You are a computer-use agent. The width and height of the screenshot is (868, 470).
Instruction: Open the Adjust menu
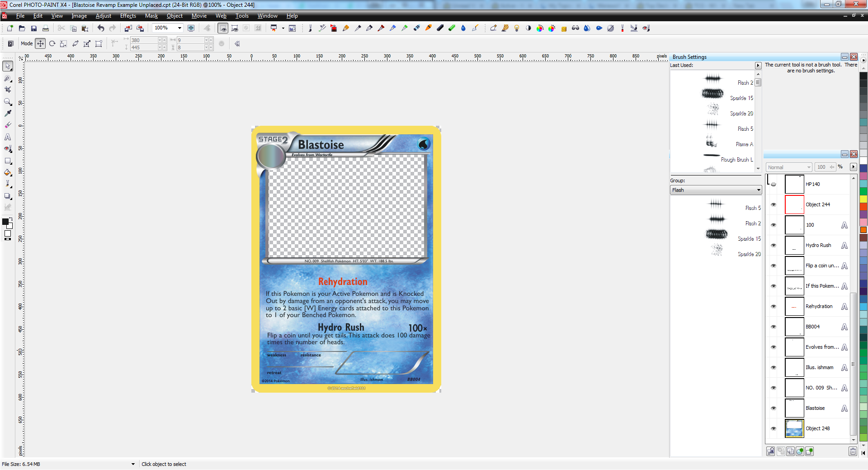click(103, 16)
